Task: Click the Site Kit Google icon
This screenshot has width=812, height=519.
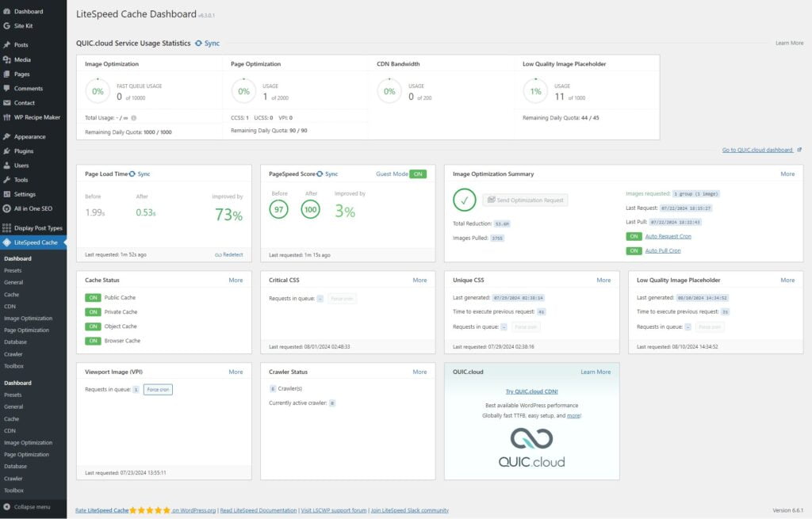Action: pyautogui.click(x=6, y=26)
